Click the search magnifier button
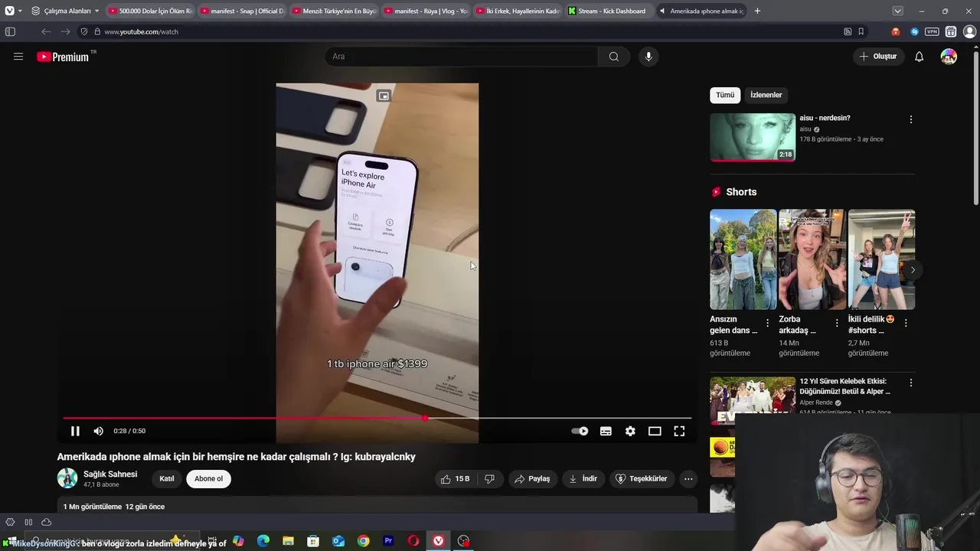The height and width of the screenshot is (551, 980). (614, 57)
